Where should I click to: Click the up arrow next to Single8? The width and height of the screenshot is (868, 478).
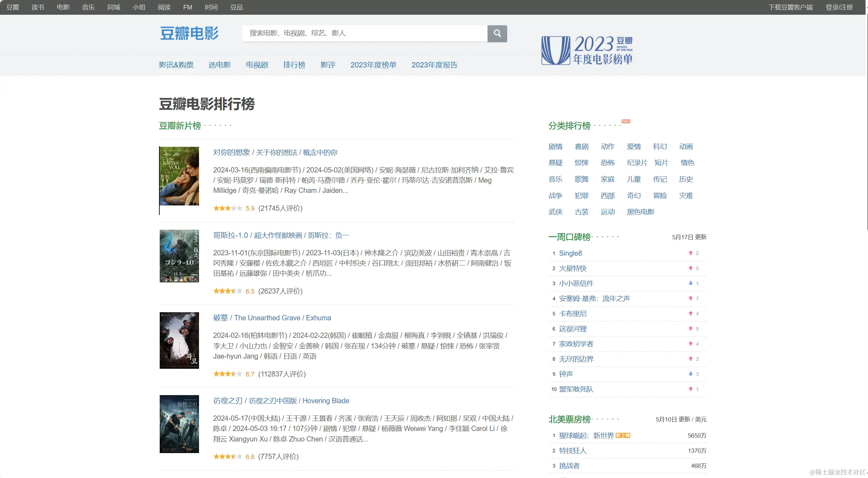click(x=690, y=253)
